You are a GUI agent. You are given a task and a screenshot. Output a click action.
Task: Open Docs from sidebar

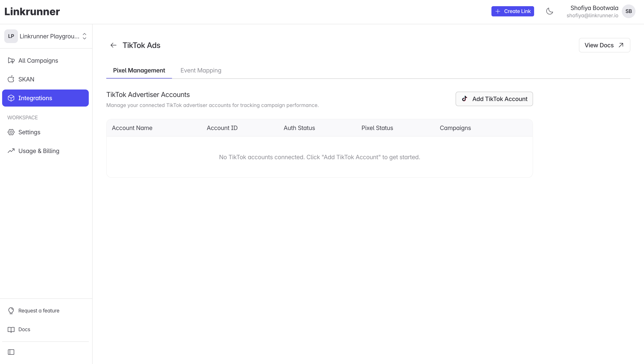45,329
